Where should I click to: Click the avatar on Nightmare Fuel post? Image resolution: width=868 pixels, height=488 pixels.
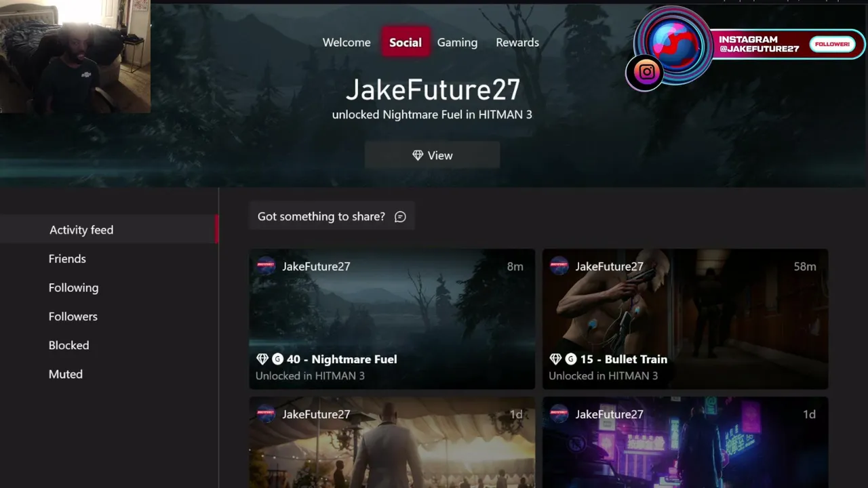[266, 266]
